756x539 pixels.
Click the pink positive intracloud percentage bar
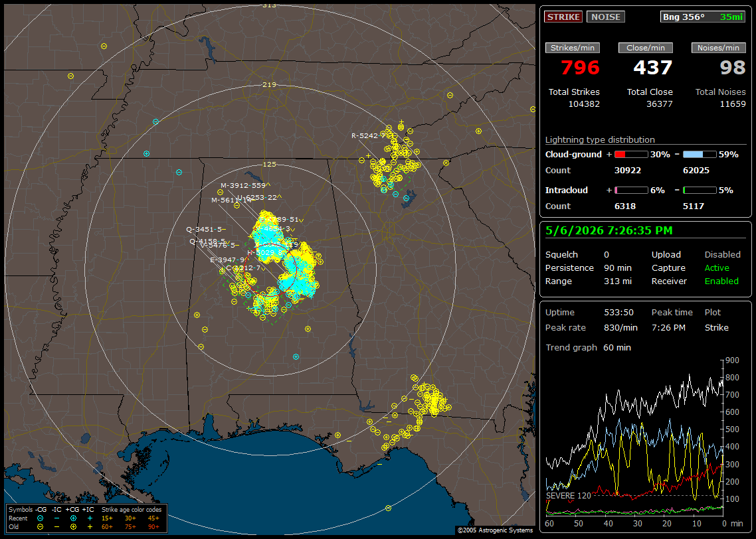tap(631, 191)
